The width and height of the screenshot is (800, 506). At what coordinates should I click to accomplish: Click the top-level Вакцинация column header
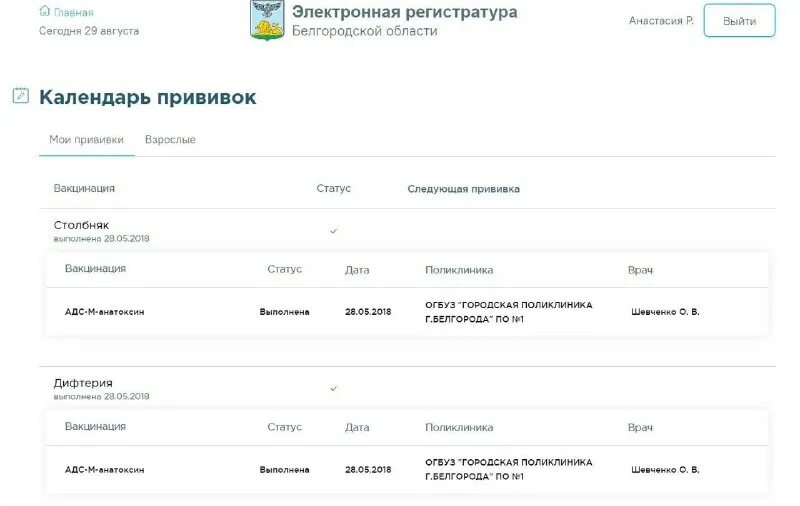coord(84,188)
